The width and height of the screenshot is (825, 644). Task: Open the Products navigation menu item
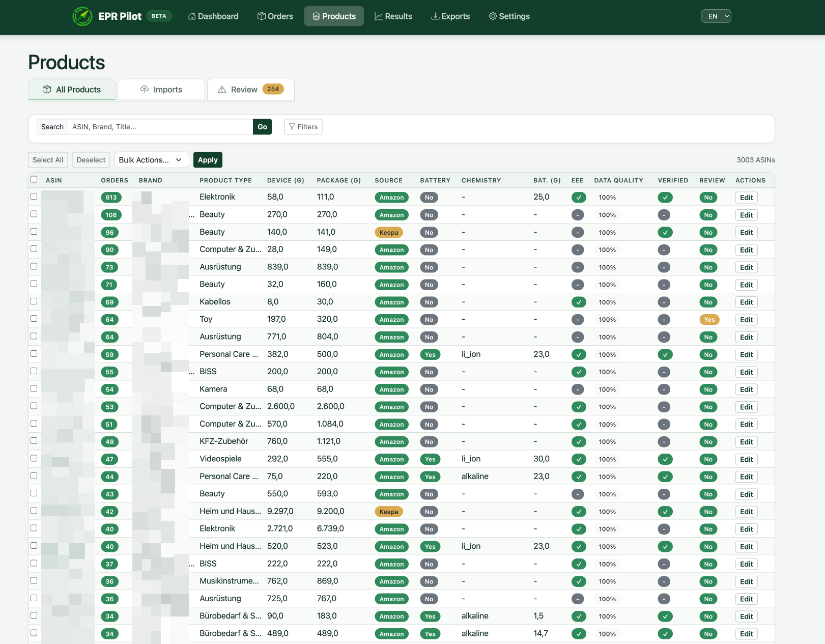point(334,16)
